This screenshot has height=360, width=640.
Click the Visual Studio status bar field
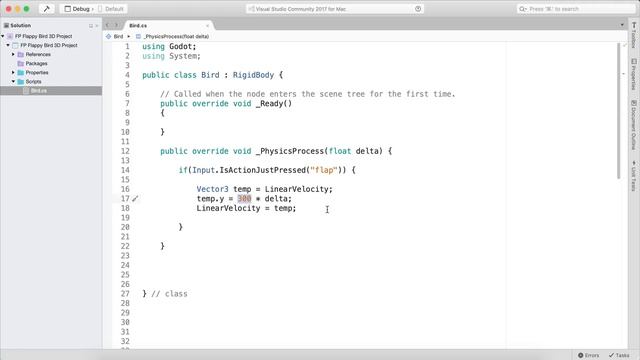[x=335, y=9]
